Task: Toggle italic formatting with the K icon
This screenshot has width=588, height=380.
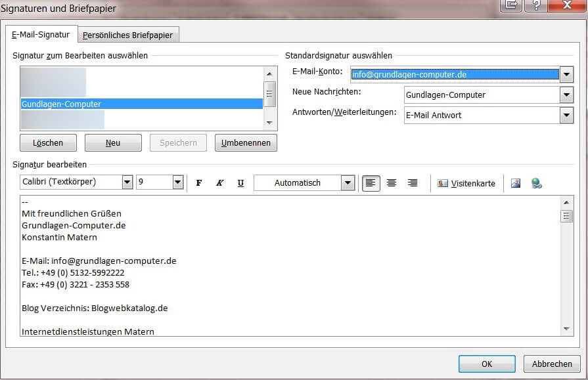Action: pyautogui.click(x=219, y=182)
